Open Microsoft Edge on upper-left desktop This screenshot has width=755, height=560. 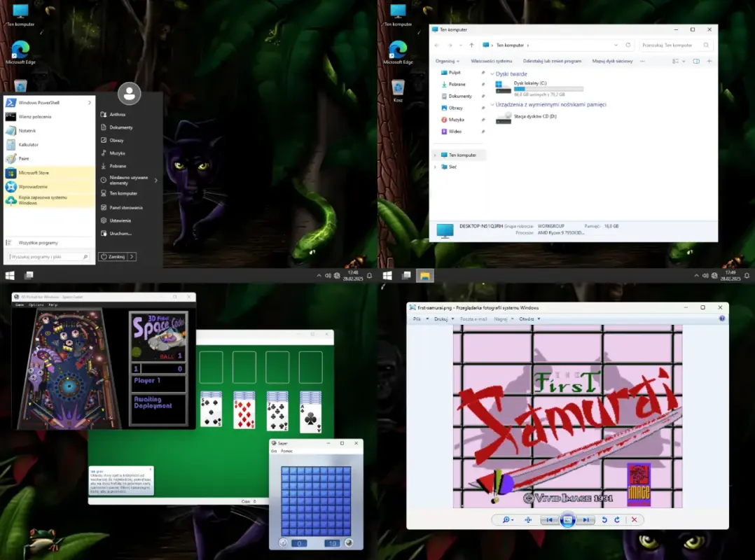tap(20, 52)
